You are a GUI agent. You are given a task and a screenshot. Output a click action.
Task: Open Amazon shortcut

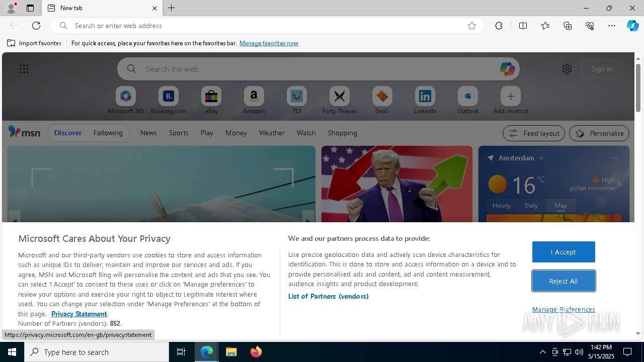point(254,101)
